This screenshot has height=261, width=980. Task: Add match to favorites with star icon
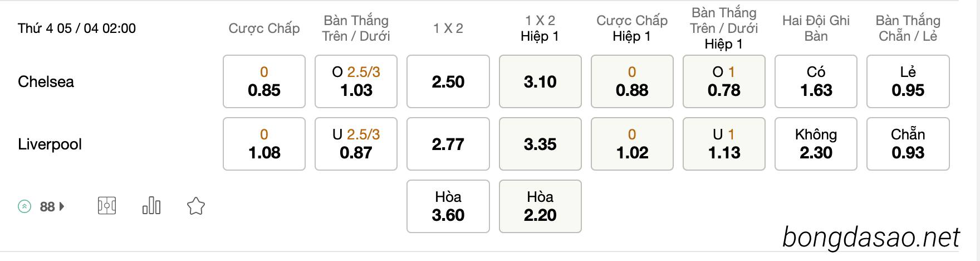[195, 206]
